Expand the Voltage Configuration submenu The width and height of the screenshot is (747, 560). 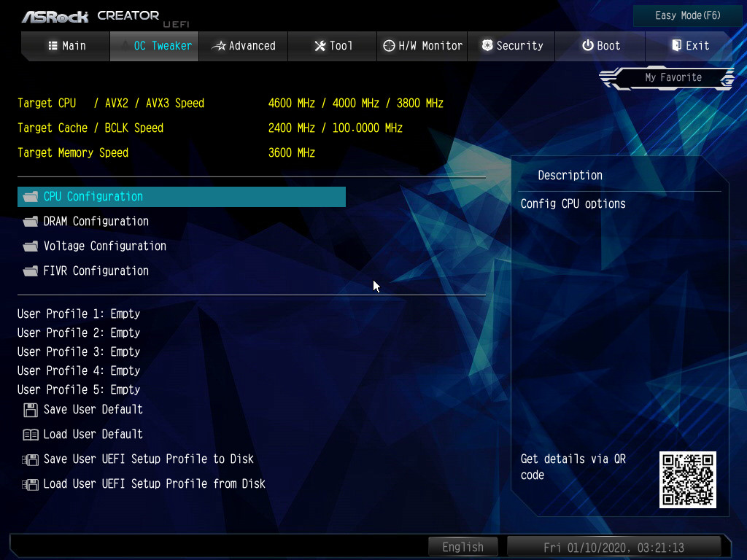[104, 246]
